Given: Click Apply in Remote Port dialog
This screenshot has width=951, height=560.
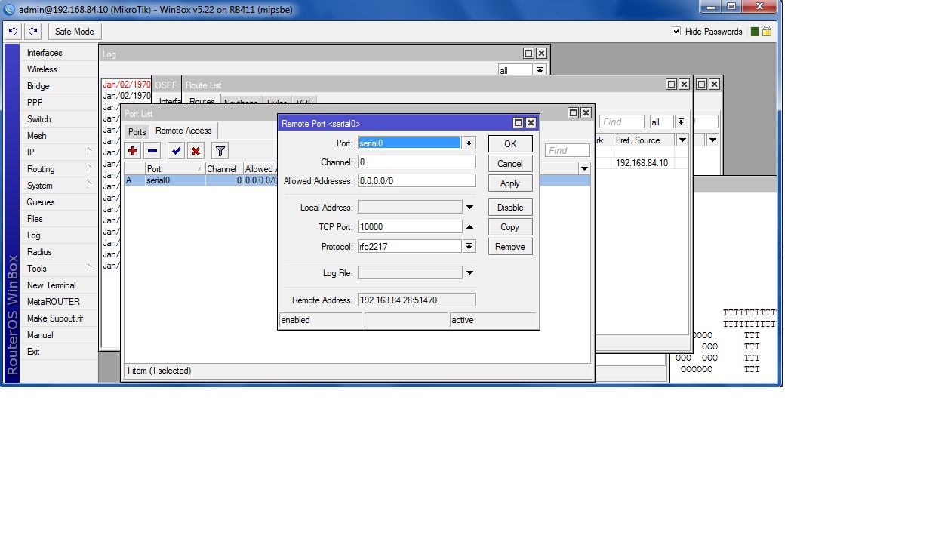Looking at the screenshot, I should coord(510,183).
